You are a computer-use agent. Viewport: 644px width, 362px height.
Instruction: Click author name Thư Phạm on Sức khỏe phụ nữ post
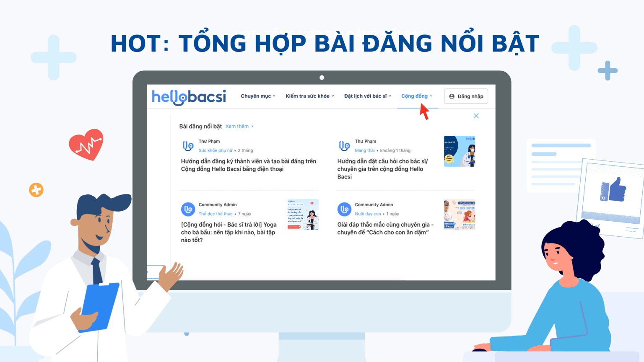209,142
